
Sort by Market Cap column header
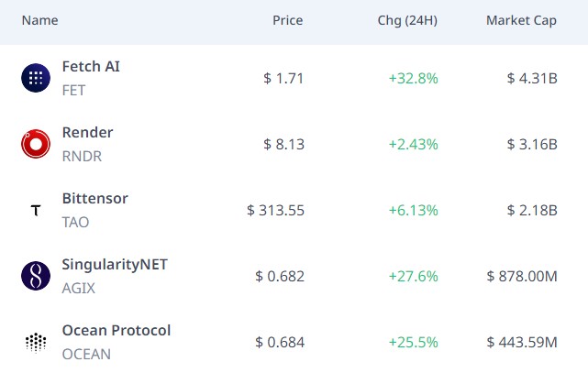click(521, 20)
